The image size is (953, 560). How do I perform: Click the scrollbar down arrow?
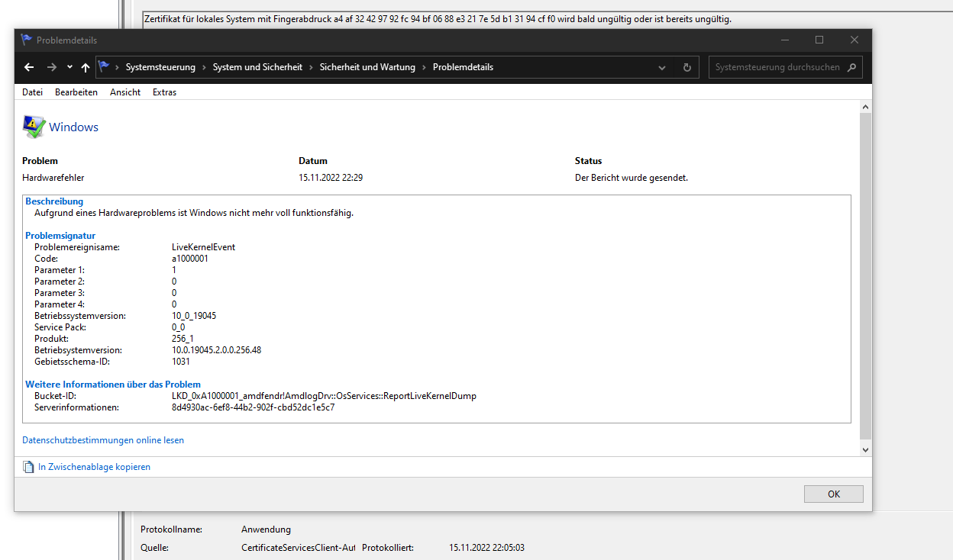[865, 450]
